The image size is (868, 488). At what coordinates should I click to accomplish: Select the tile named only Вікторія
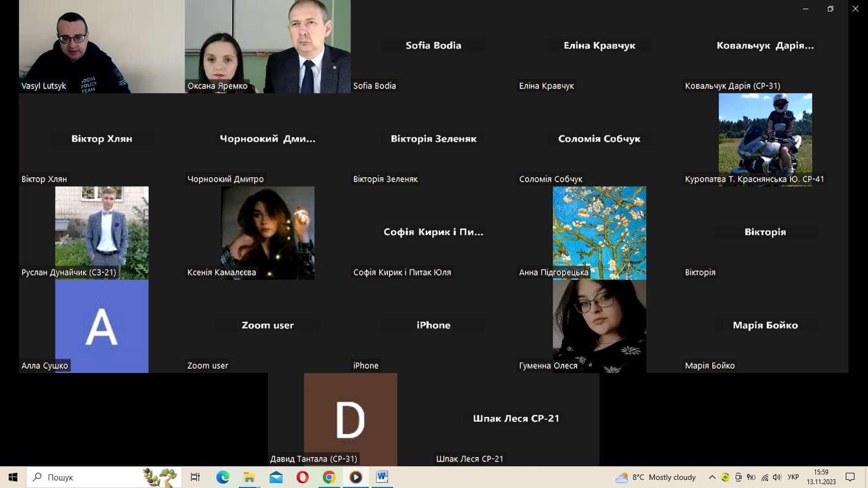(765, 233)
